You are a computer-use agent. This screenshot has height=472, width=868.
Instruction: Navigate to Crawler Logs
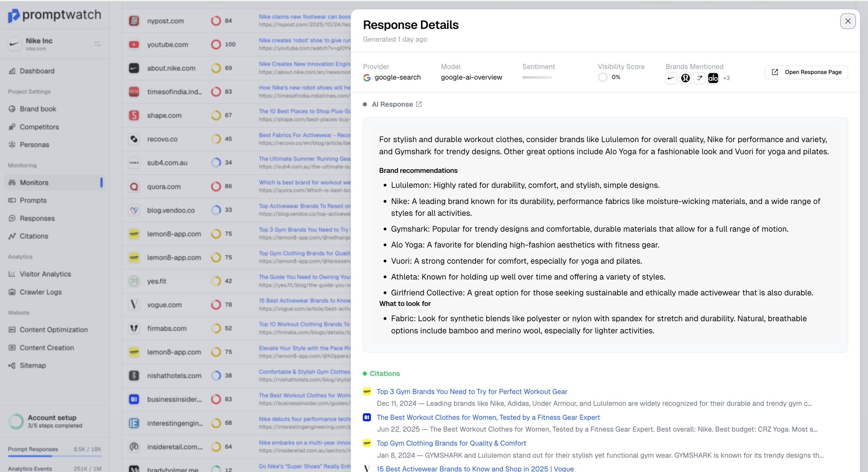click(40, 292)
